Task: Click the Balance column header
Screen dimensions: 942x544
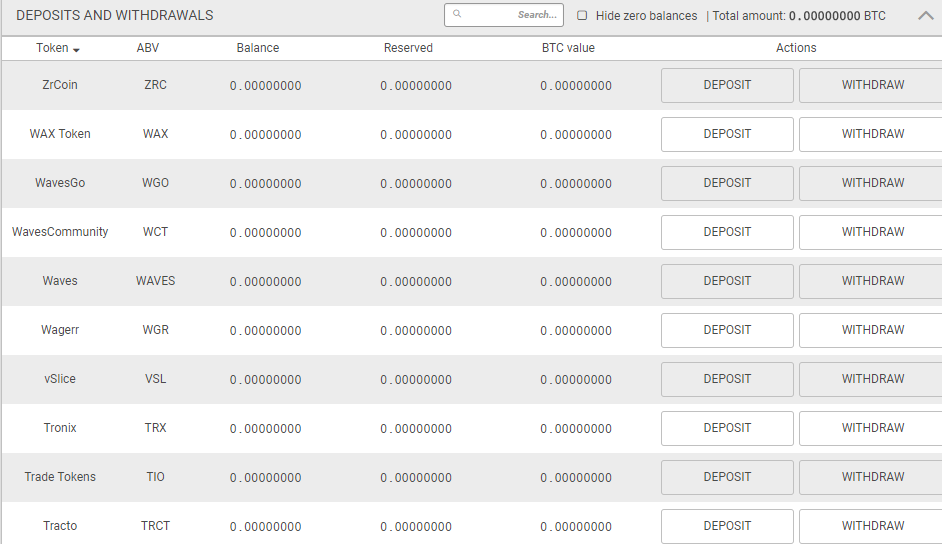Action: [258, 48]
